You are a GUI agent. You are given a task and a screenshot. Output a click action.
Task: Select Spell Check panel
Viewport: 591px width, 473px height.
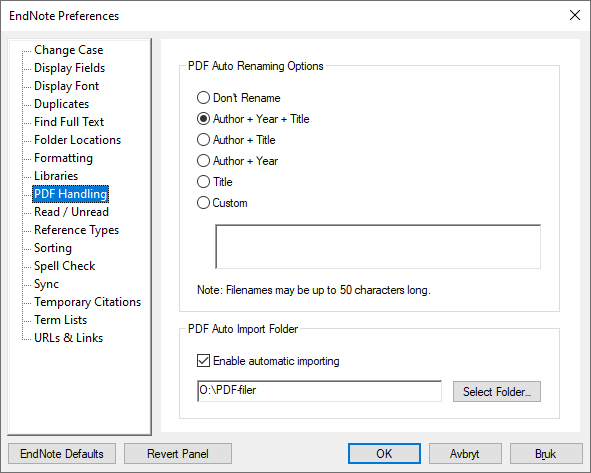click(x=65, y=266)
